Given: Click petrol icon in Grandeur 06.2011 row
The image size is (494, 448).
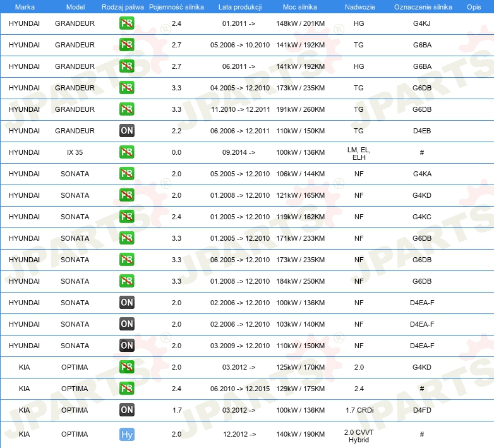Looking at the screenshot, I should [x=126, y=66].
